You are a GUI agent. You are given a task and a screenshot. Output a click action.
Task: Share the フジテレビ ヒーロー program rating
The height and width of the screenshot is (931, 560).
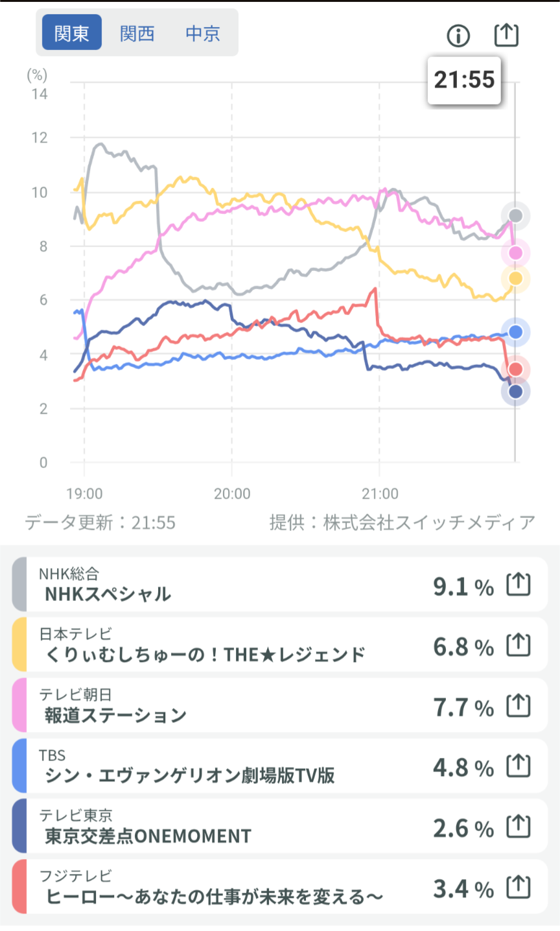(x=518, y=888)
